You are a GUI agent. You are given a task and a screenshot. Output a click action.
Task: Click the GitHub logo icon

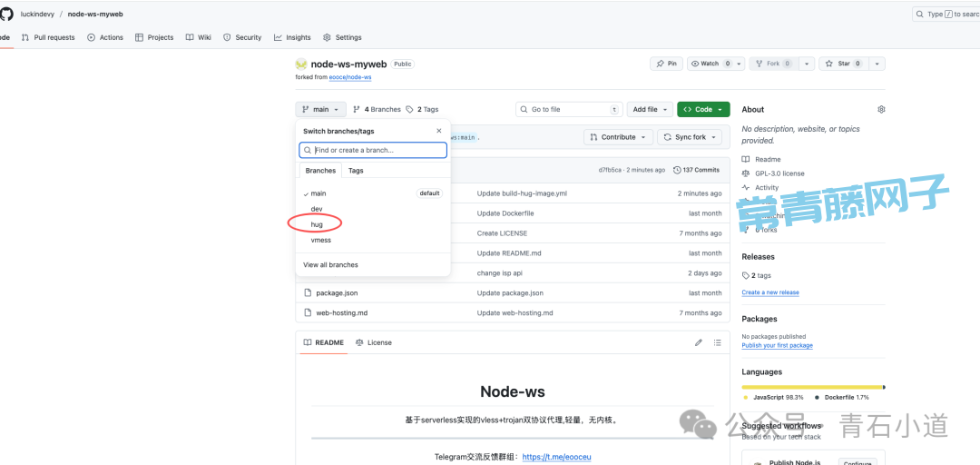pyautogui.click(x=5, y=15)
